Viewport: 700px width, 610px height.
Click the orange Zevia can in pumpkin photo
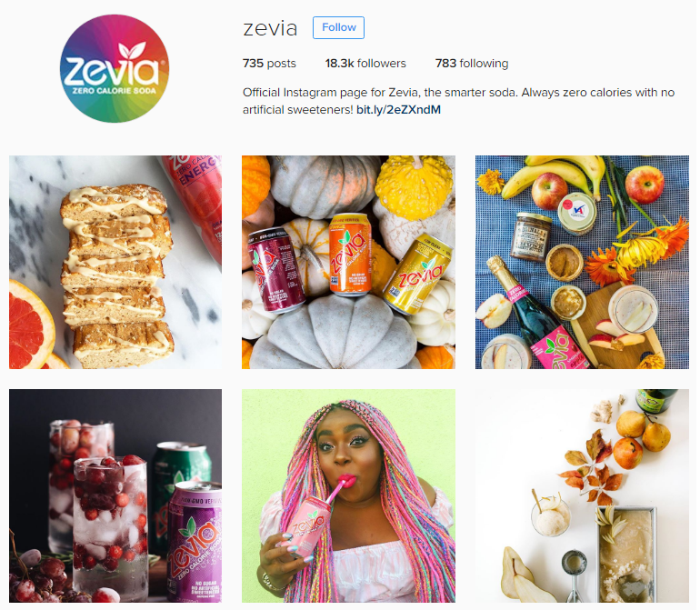(x=350, y=255)
